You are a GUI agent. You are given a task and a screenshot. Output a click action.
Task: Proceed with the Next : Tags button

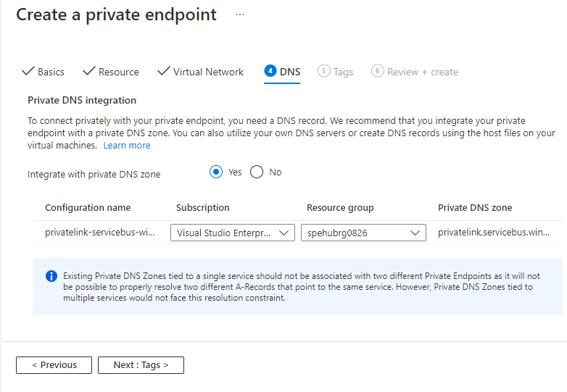point(141,365)
